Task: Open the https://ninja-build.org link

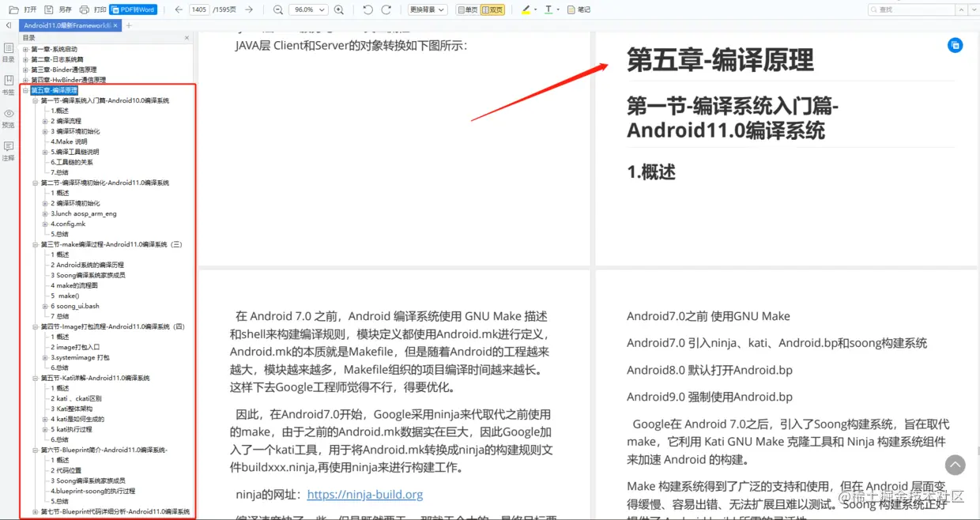Action: coord(364,495)
